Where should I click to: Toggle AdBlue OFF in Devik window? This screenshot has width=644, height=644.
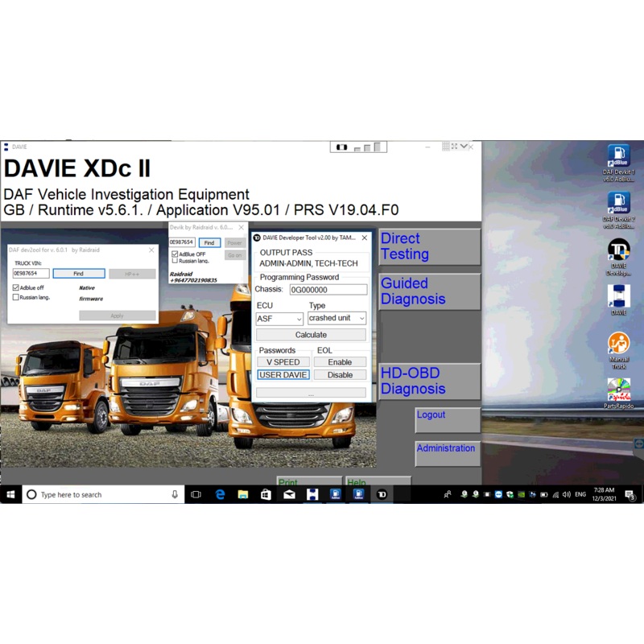click(175, 254)
